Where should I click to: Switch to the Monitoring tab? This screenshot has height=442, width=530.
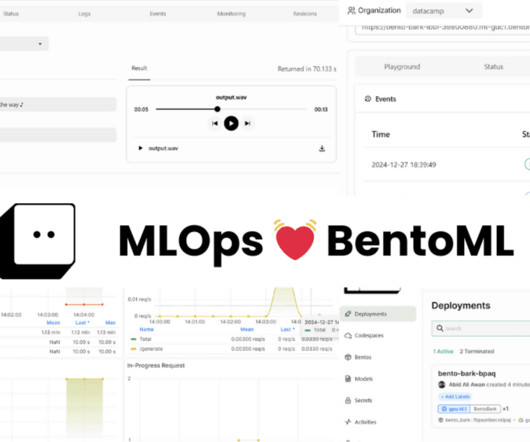point(231,14)
